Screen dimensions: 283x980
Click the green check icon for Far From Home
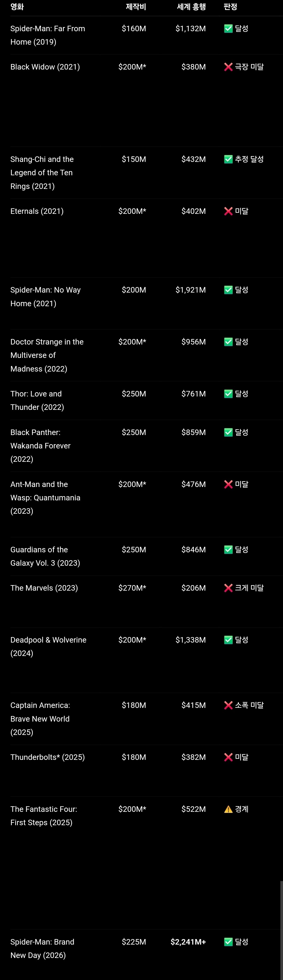tap(228, 29)
